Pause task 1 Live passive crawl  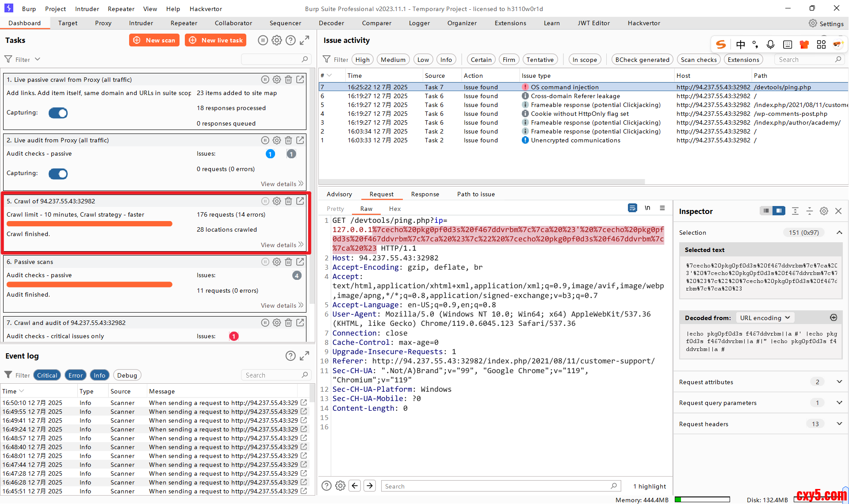click(265, 80)
